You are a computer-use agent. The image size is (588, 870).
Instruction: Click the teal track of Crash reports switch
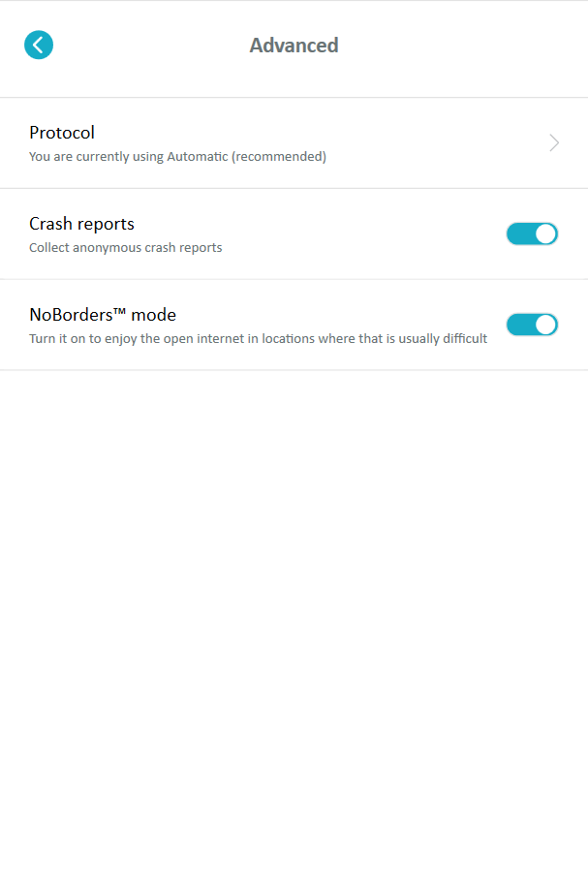tap(520, 233)
